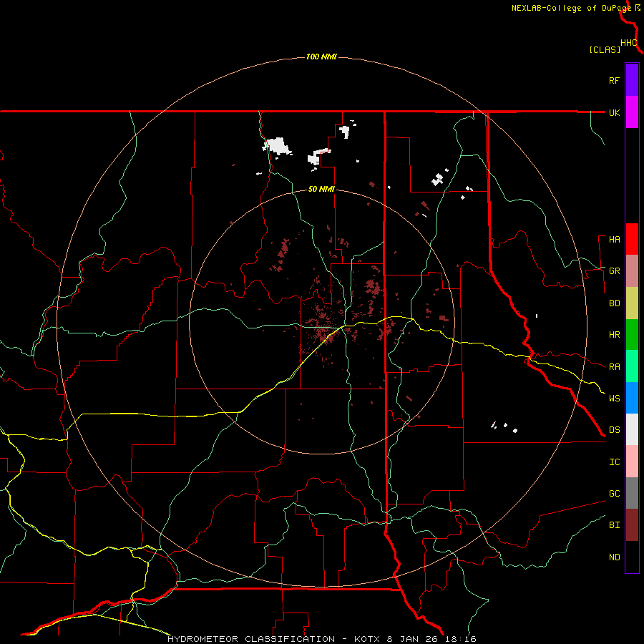Click the IC legend label
Image resolution: width=644 pixels, height=644 pixels.
(x=614, y=462)
